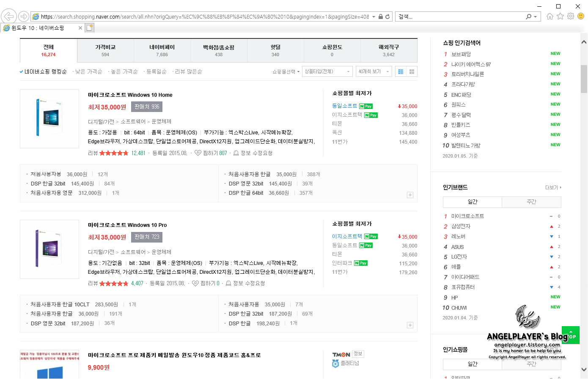Open 동일소프트 seller link in Home listing
Image resolution: width=588 pixels, height=379 pixels.
345,106
